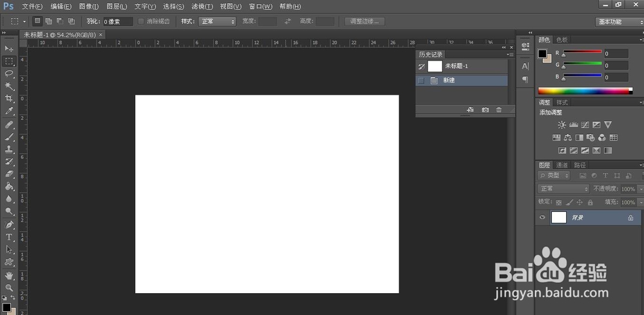The width and height of the screenshot is (644, 315).
Task: Open the Character panel icon
Action: point(526,66)
